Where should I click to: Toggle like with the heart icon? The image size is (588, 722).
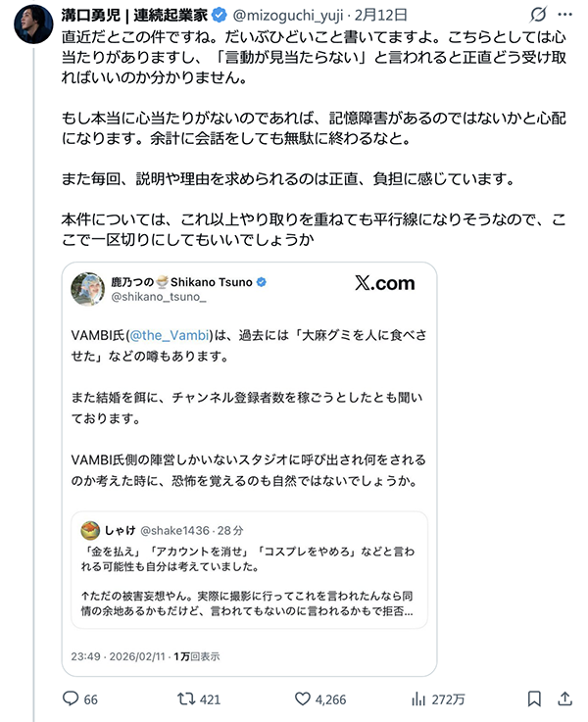pyautogui.click(x=305, y=699)
